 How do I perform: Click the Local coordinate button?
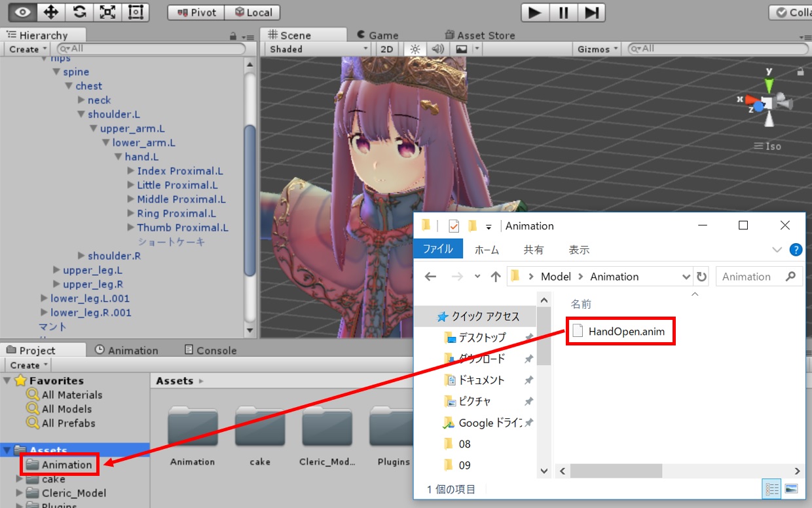(x=253, y=12)
